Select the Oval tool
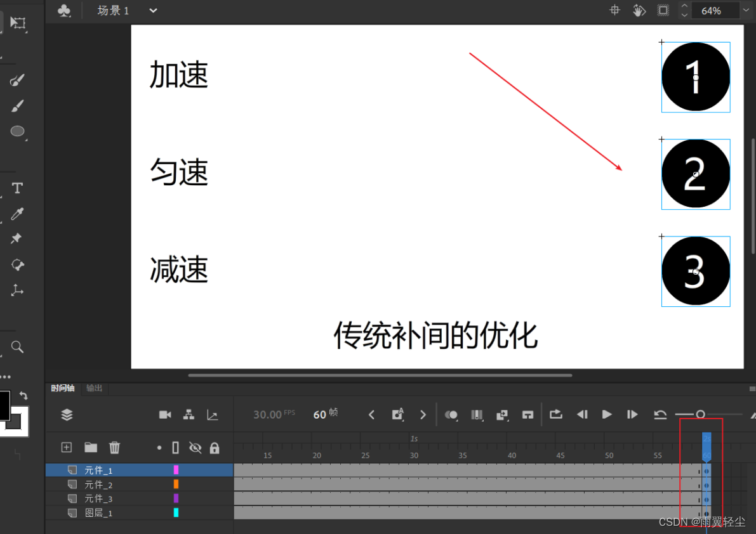The width and height of the screenshot is (756, 534). [17, 131]
